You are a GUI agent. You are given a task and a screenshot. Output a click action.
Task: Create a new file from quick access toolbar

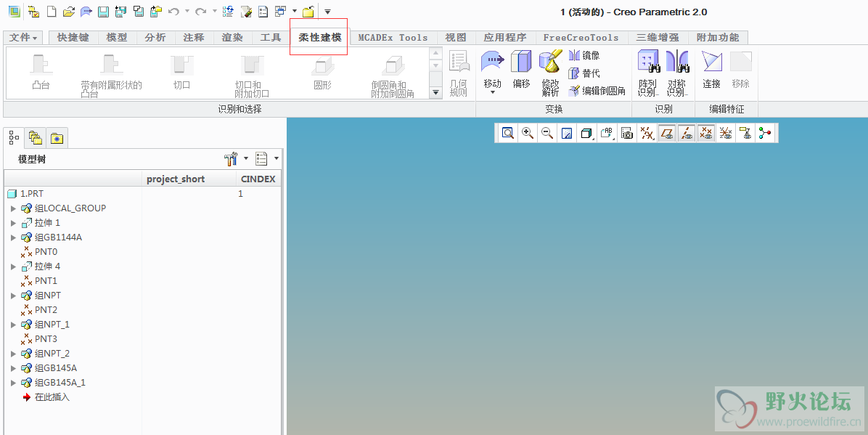(51, 12)
